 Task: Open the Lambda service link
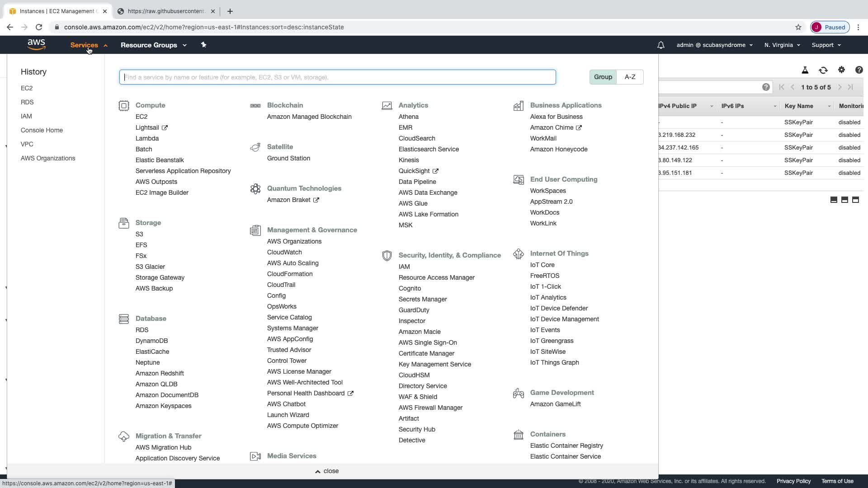coord(147,138)
